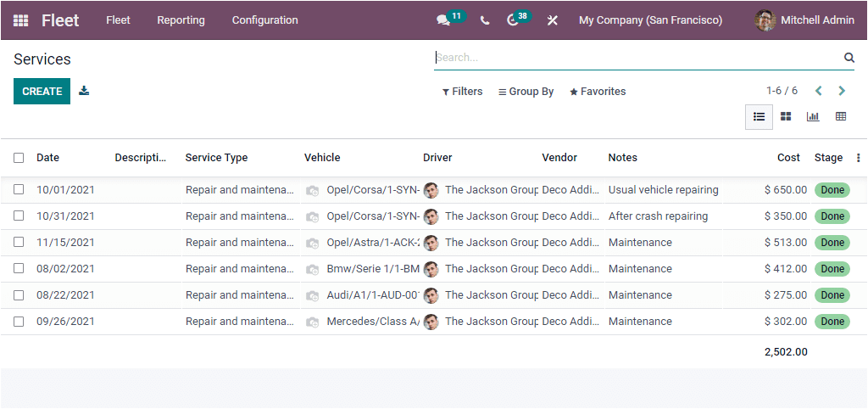This screenshot has width=868, height=409.
Task: Open Mitchell Admin user menu
Action: pyautogui.click(x=804, y=20)
